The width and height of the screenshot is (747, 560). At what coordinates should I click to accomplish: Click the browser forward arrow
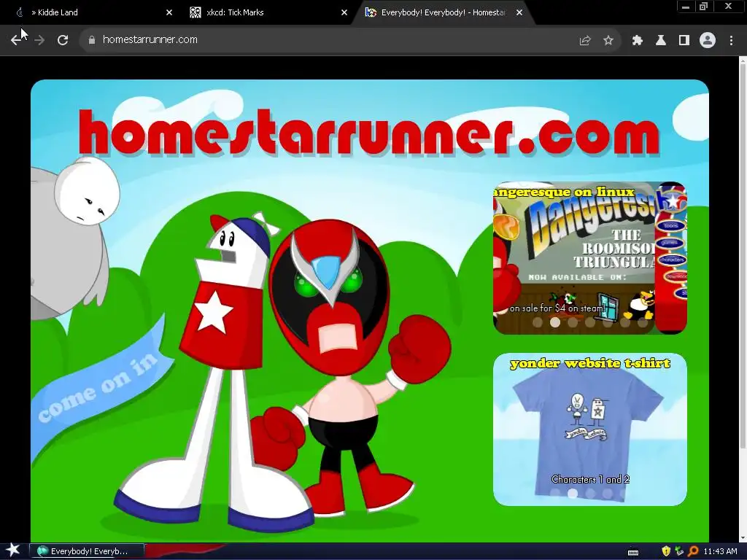(x=39, y=40)
